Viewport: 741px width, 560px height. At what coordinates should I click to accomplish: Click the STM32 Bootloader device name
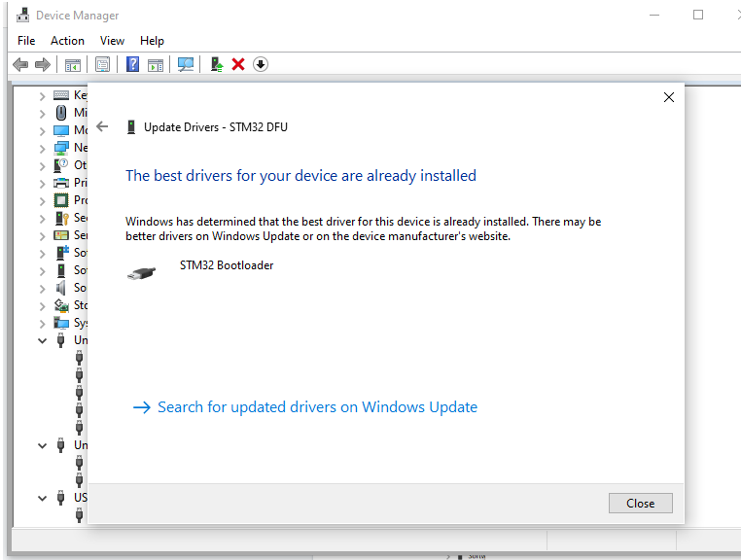coord(227,265)
